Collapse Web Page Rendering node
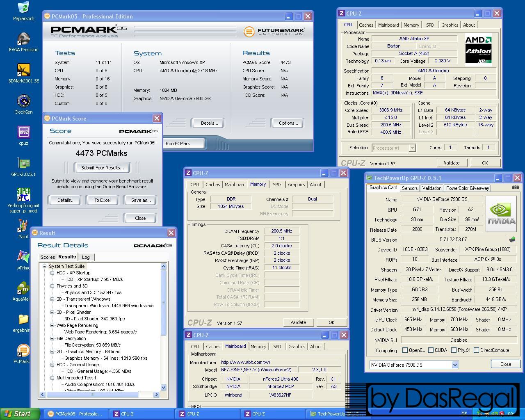Viewport: 525px width, 420px height. pyautogui.click(x=52, y=325)
